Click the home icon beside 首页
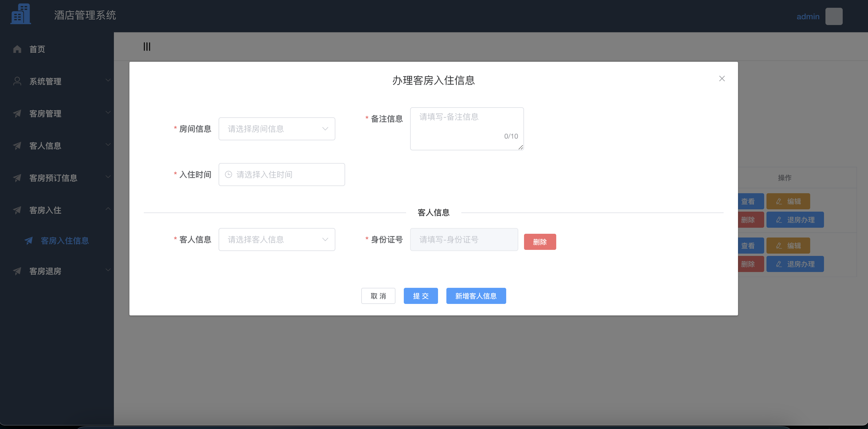 click(x=17, y=49)
